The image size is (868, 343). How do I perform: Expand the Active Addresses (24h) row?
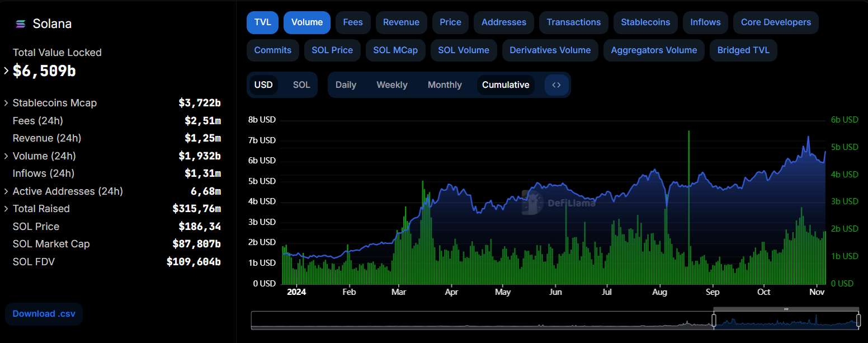[x=6, y=191]
